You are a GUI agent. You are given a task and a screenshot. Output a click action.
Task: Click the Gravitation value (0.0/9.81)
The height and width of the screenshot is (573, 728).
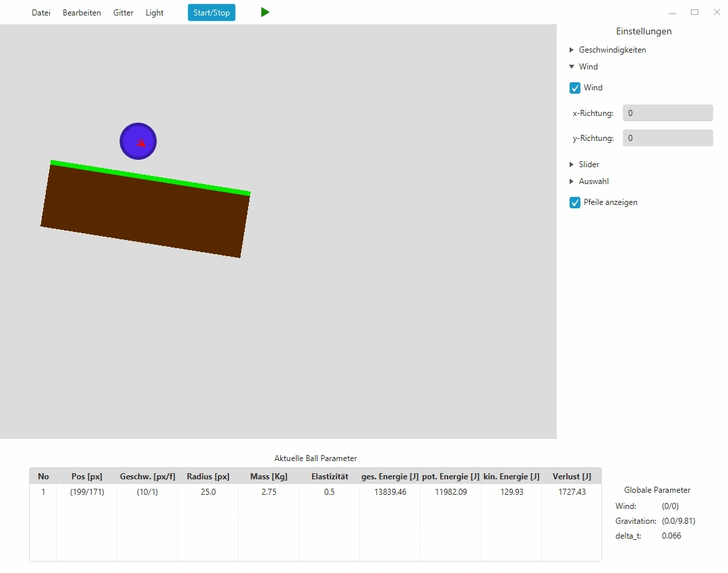click(679, 521)
